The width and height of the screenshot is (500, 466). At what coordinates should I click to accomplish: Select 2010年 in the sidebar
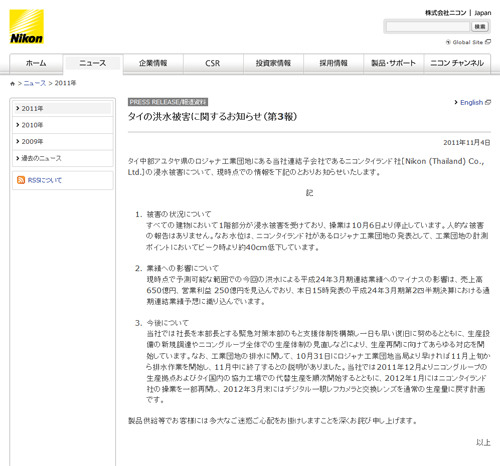63,125
